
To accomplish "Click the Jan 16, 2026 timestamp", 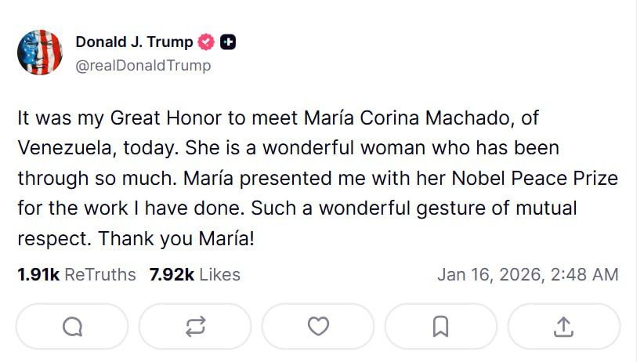I will (527, 275).
